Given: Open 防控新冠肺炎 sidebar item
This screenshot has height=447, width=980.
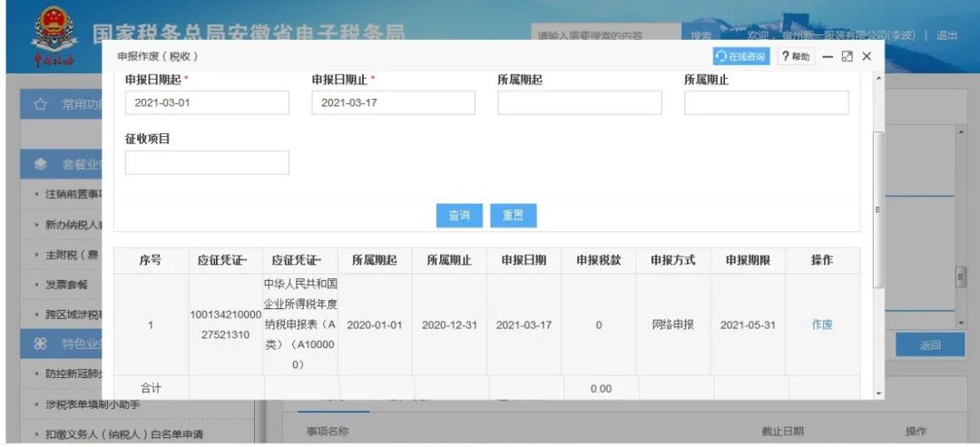Looking at the screenshot, I should coord(73,374).
